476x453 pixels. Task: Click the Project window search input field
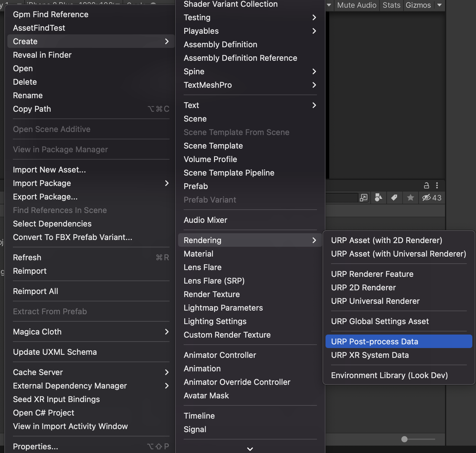click(341, 198)
